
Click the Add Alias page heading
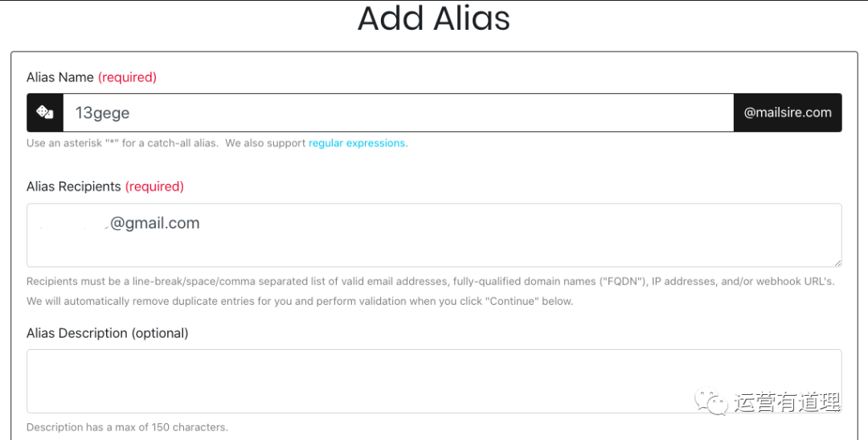(434, 19)
